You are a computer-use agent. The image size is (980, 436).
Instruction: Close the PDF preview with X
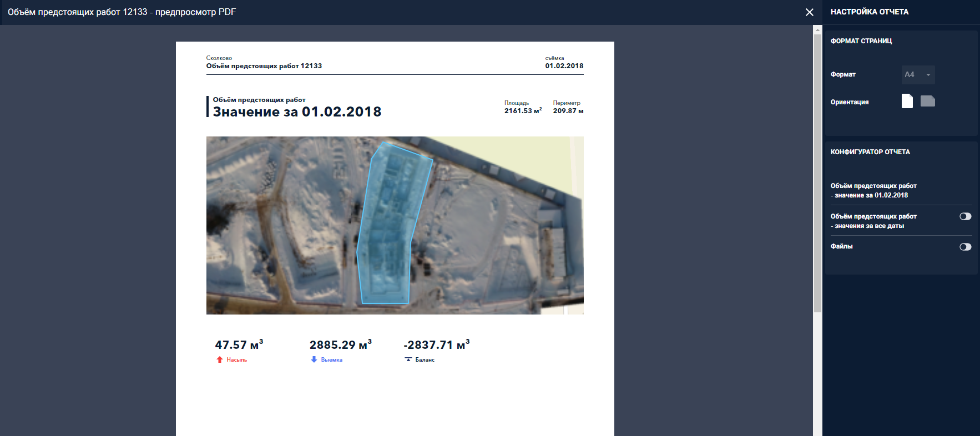[809, 12]
